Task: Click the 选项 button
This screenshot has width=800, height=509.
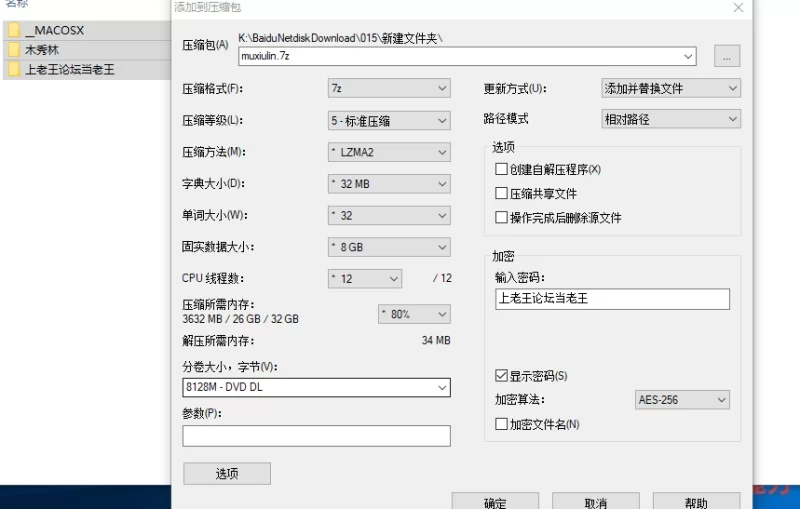Action: pyautogui.click(x=227, y=474)
